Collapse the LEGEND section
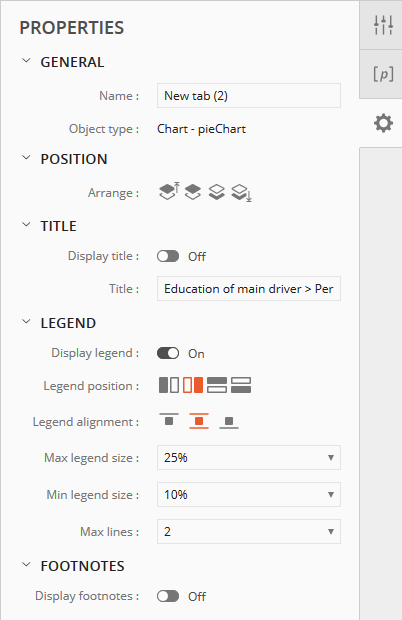This screenshot has width=402, height=620. pos(26,322)
